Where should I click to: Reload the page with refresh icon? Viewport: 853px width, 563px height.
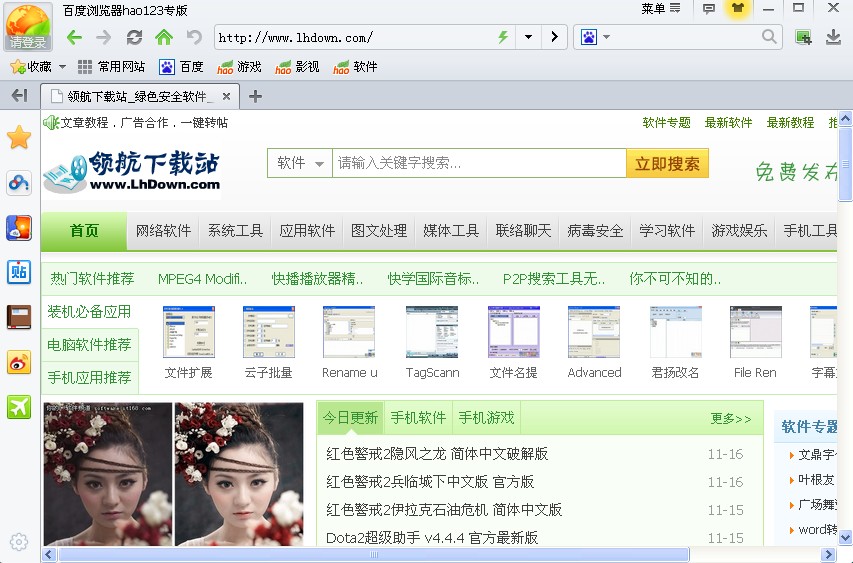point(134,38)
